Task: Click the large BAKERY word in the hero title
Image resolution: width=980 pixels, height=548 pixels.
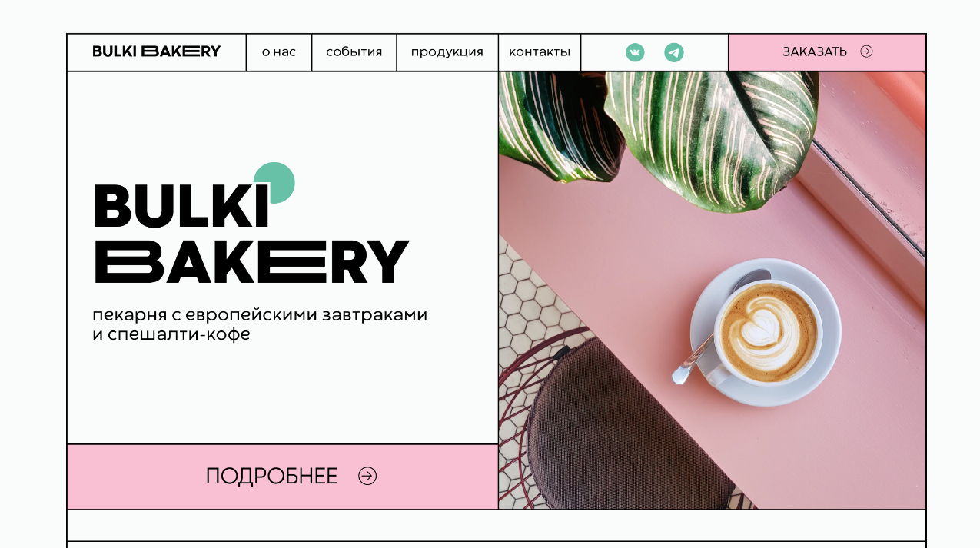Action: pos(251,262)
